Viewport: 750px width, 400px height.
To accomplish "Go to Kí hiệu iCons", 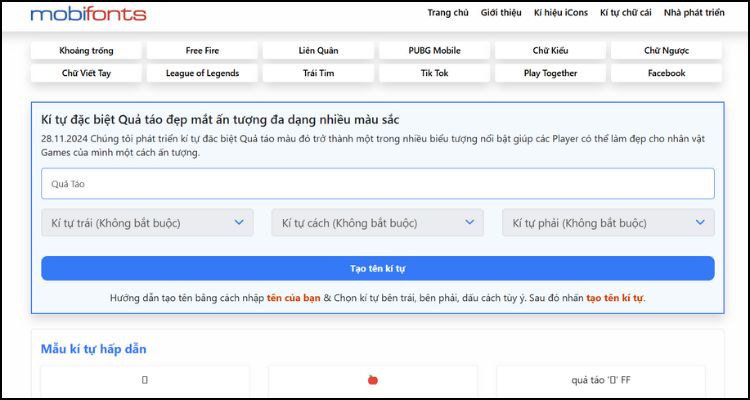I will click(x=561, y=13).
